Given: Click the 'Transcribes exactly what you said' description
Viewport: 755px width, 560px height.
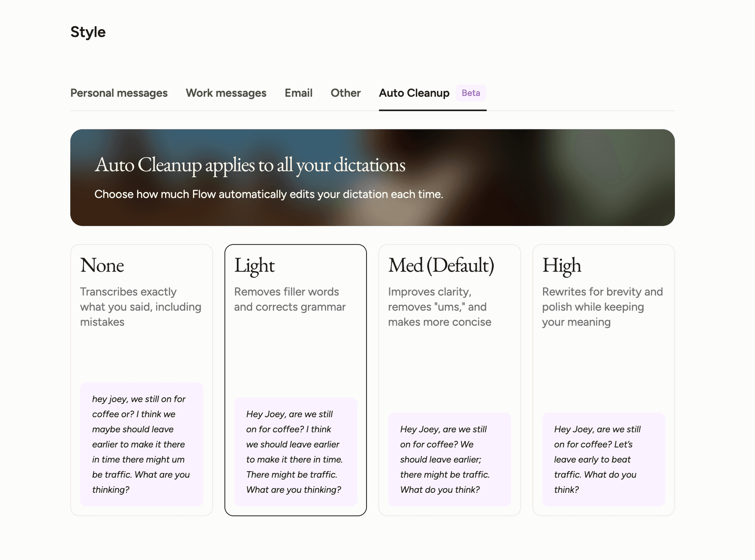Looking at the screenshot, I should coord(141,307).
